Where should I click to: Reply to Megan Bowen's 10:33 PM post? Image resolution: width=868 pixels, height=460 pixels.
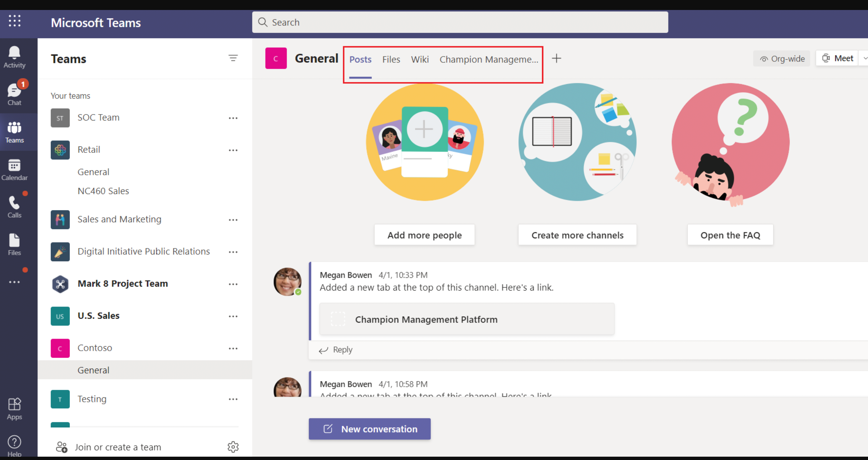click(x=336, y=350)
